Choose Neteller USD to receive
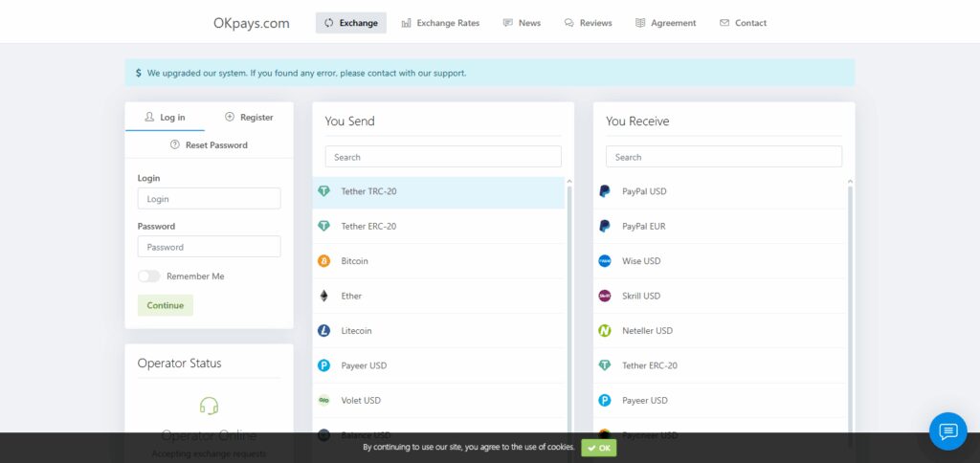 coord(720,331)
